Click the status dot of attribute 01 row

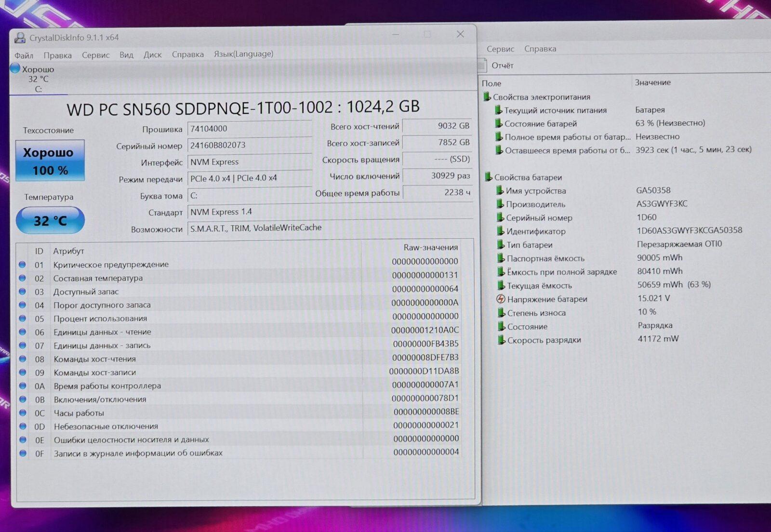click(x=22, y=264)
